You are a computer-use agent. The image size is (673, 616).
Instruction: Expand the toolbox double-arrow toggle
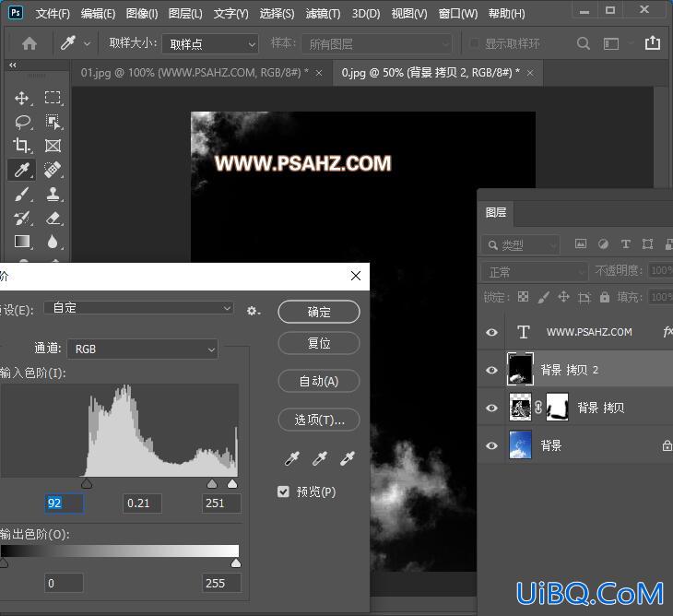13,65
